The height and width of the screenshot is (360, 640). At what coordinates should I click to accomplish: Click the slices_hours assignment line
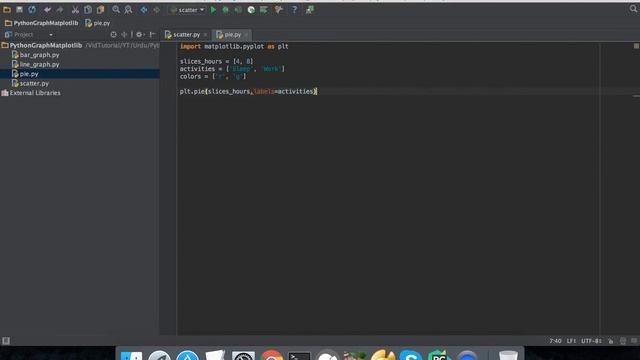coord(216,61)
